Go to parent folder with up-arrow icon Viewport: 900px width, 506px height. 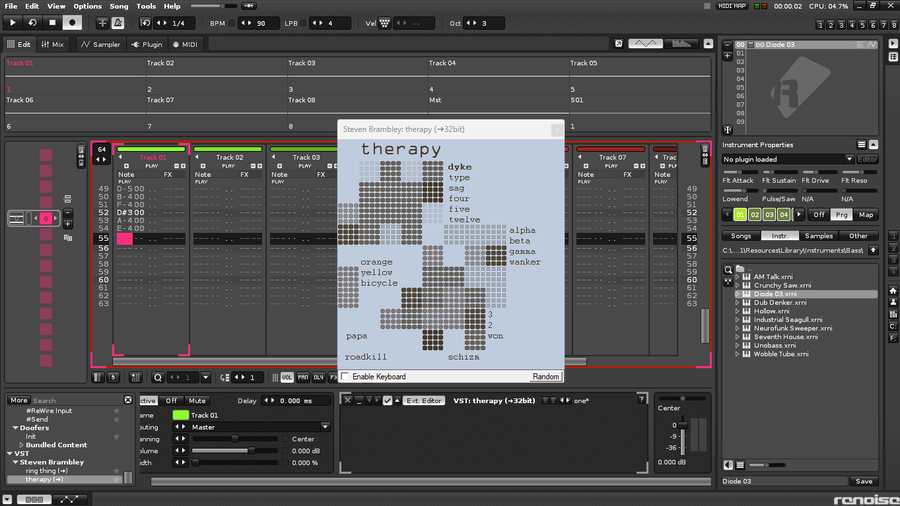pos(873,250)
